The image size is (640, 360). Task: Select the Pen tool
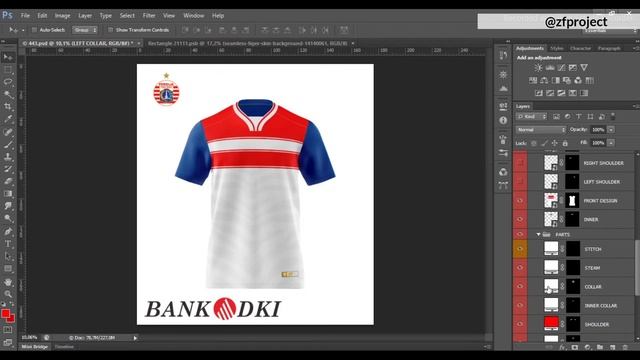pos(8,231)
